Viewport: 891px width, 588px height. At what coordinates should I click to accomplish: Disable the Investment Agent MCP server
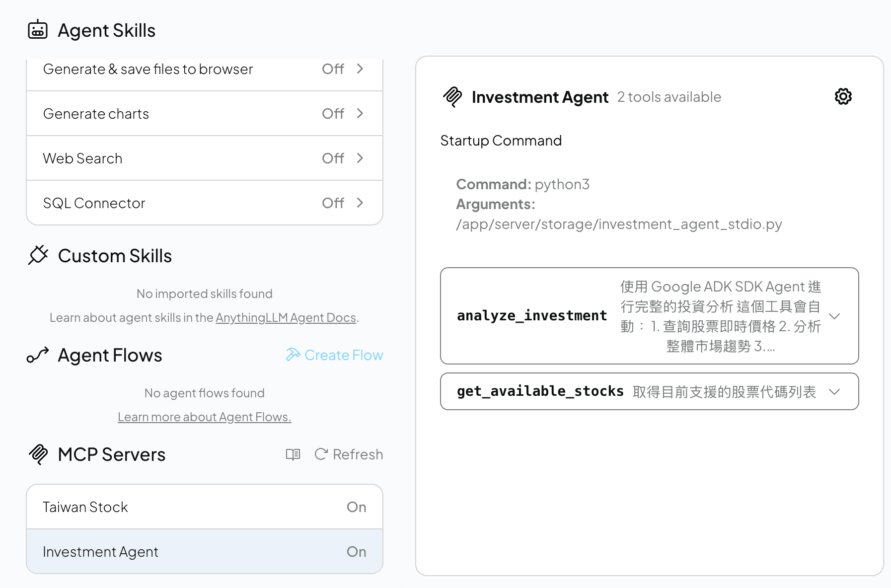(356, 551)
